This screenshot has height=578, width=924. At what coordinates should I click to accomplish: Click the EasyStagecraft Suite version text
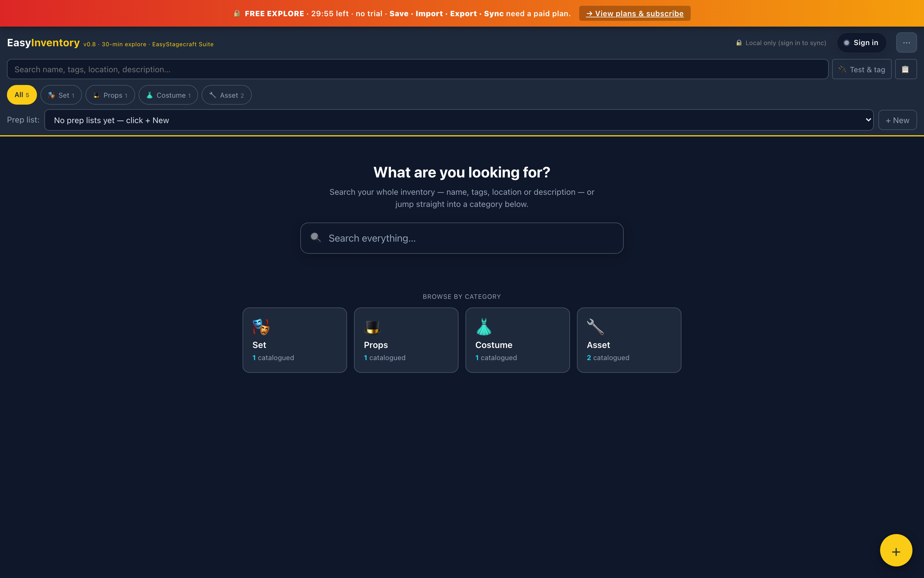[148, 44]
